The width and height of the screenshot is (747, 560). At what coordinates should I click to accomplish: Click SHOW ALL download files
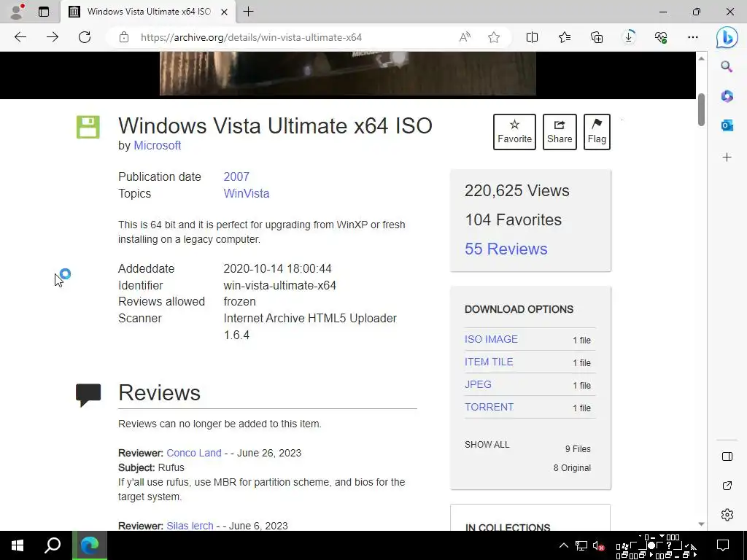[x=487, y=444]
